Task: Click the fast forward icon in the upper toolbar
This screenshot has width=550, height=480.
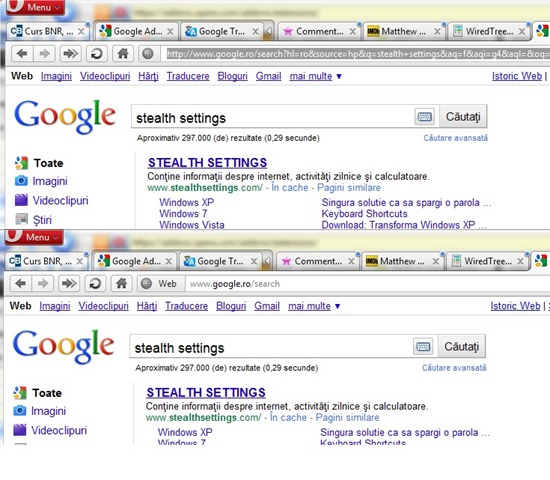Action: (71, 54)
